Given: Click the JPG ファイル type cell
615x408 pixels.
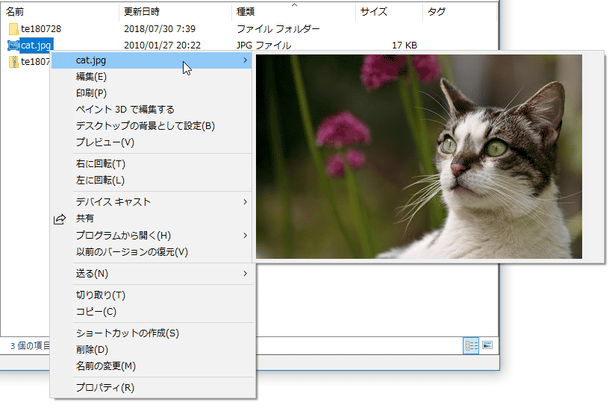Looking at the screenshot, I should click(x=264, y=46).
